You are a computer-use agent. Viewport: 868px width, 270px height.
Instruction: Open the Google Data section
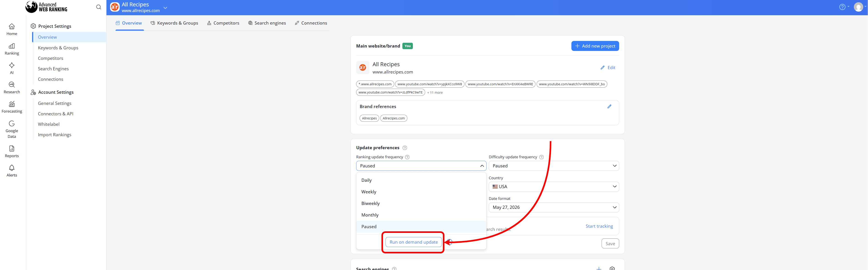point(12,129)
